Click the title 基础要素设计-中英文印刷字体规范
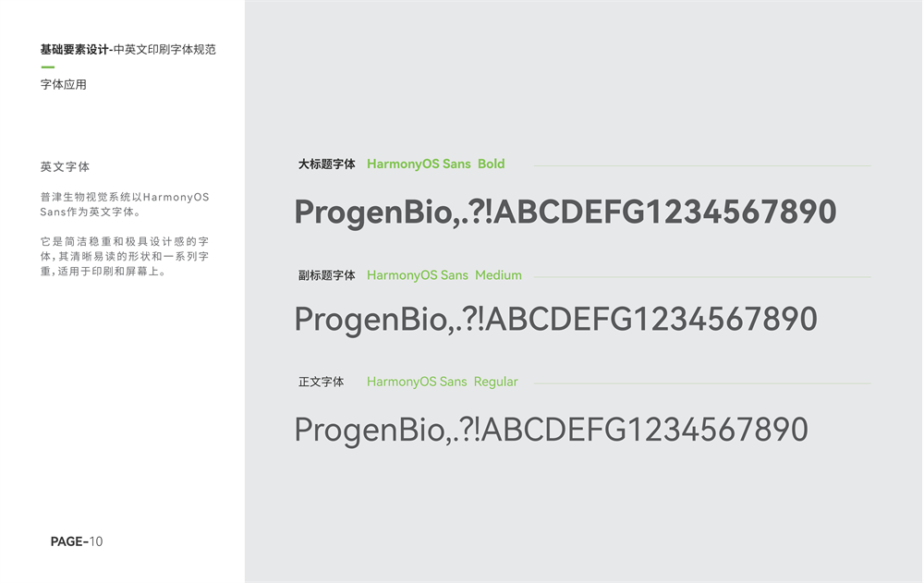This screenshot has height=583, width=924. point(128,50)
